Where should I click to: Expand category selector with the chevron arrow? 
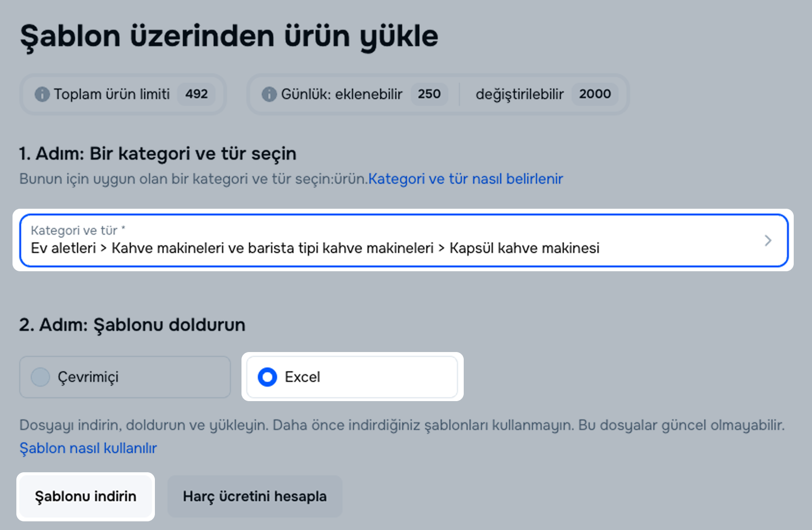coord(768,240)
